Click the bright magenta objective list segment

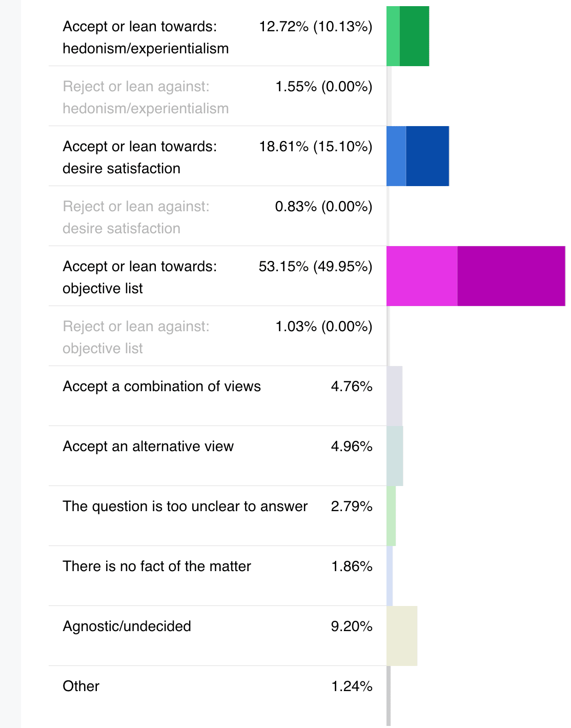[x=422, y=276]
